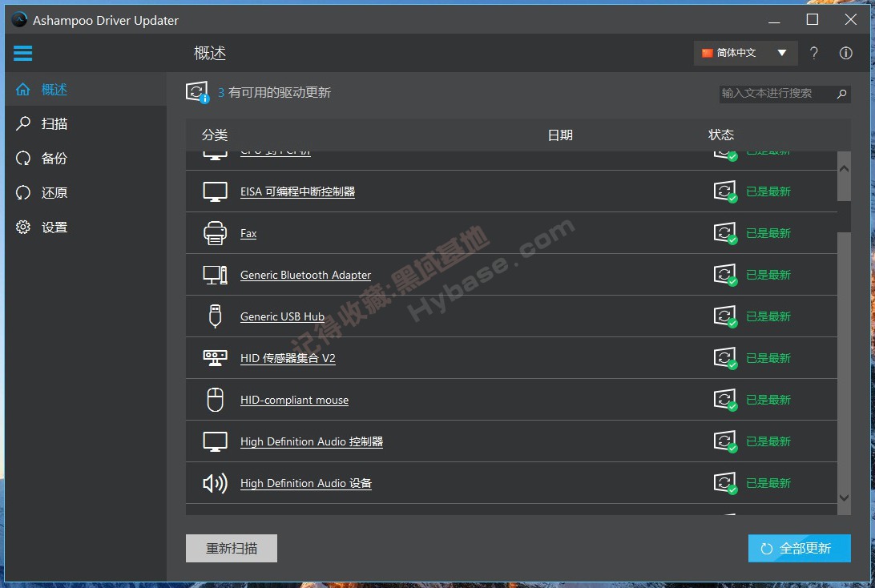Close the Ashampoo Driver Updater window

(x=850, y=20)
